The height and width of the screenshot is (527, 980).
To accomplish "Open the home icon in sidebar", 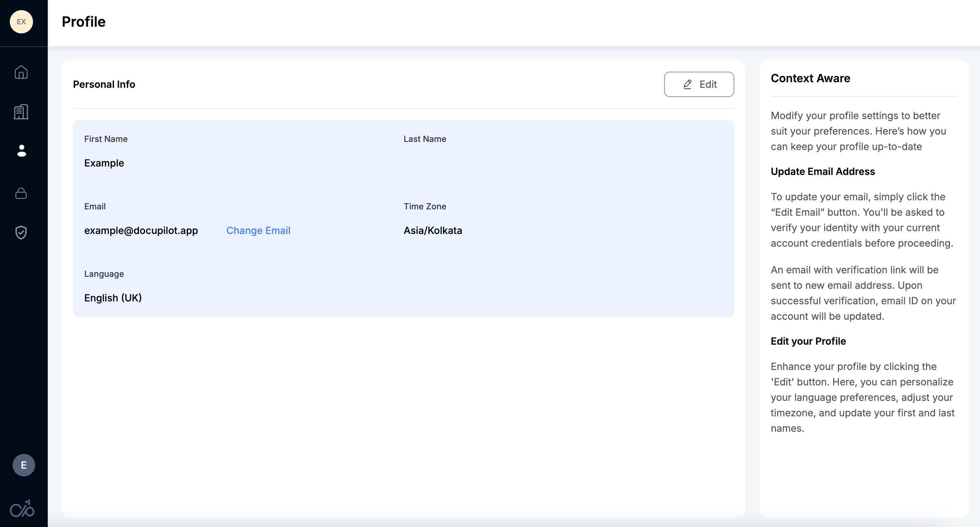I will 21,72.
